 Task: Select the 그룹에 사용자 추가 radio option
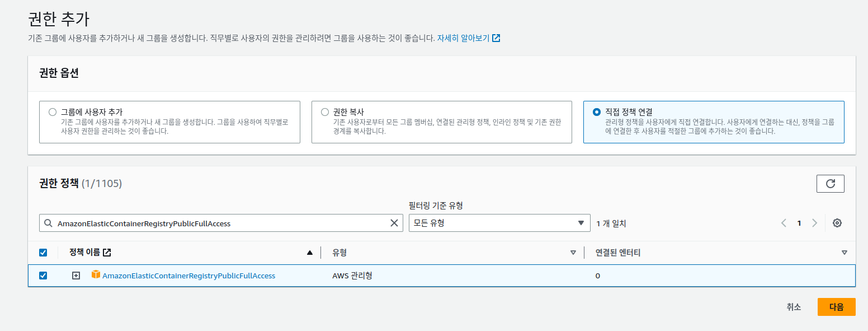[53, 112]
